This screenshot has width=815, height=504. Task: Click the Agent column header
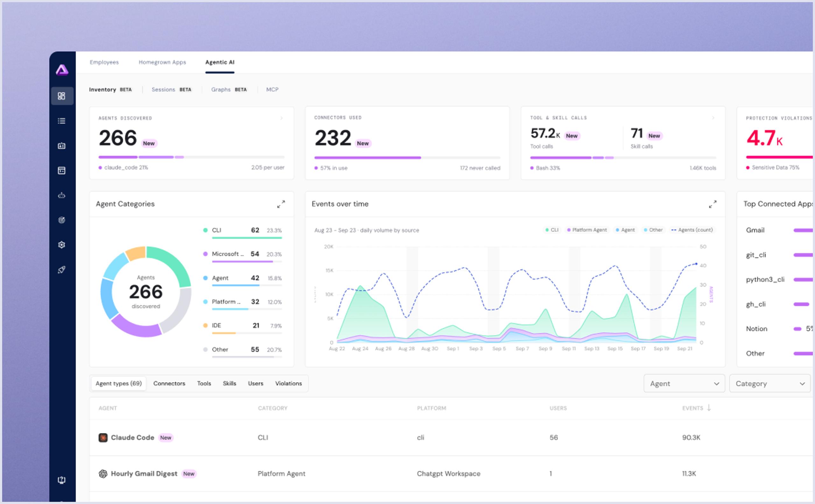107,408
